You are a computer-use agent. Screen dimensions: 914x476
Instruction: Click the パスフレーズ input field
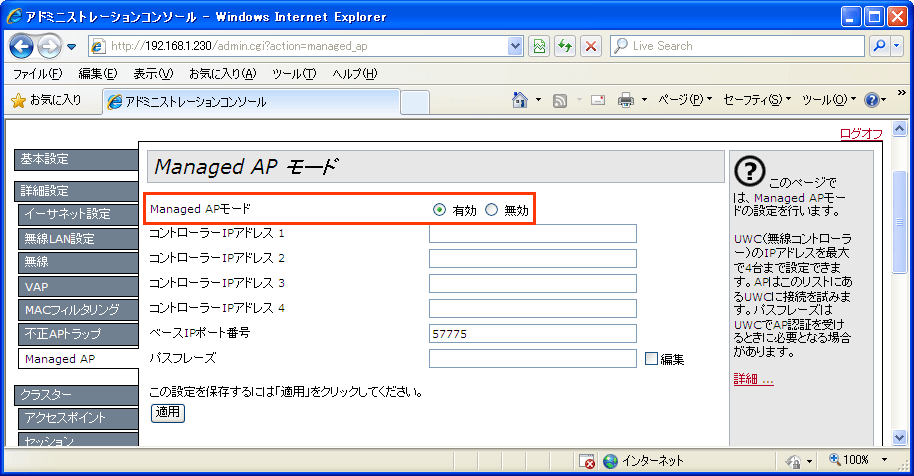[x=533, y=359]
